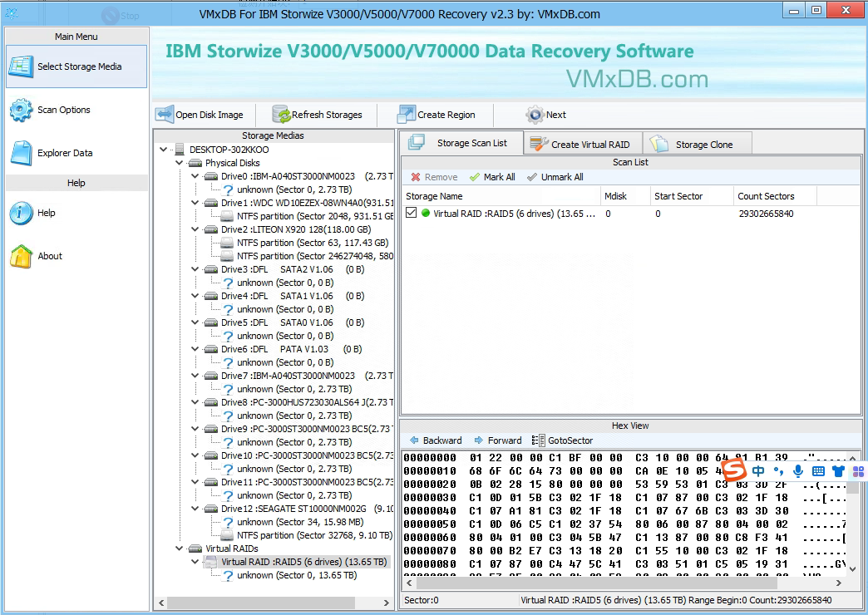Select Drive5 DFL SATA0 disk icon

coord(211,322)
